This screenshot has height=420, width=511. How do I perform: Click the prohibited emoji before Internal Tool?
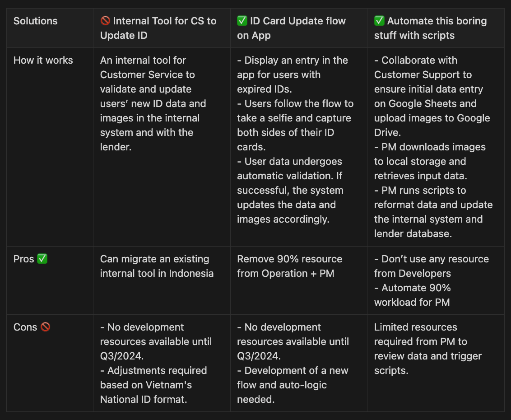(x=105, y=21)
